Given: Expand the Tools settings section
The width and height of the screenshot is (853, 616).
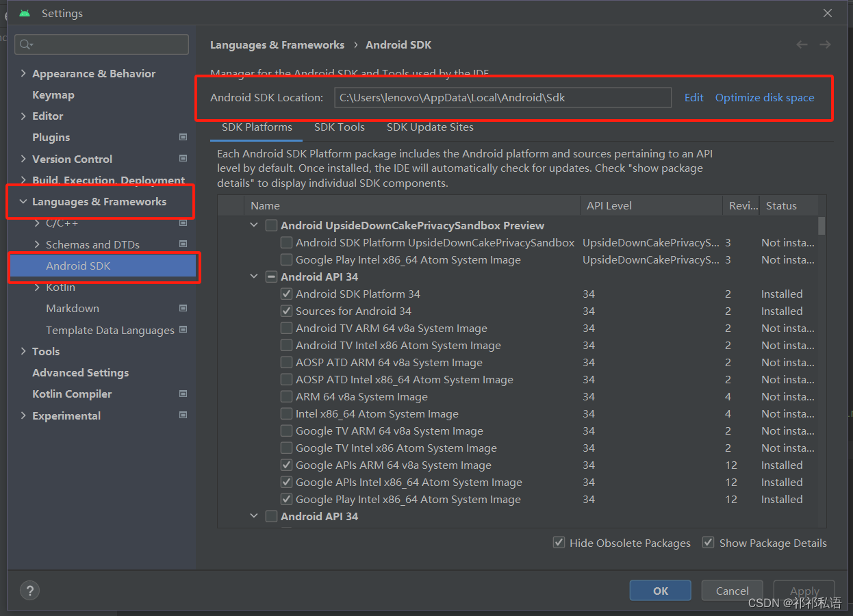Looking at the screenshot, I should 24,351.
